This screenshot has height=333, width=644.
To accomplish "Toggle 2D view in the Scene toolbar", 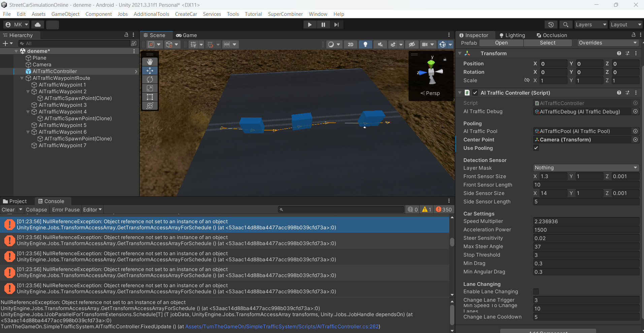I will pos(350,44).
